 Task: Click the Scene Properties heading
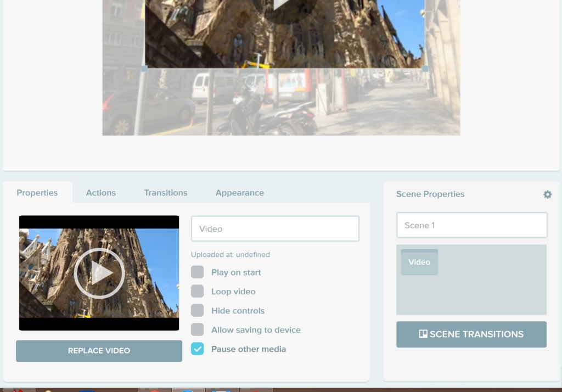click(x=430, y=194)
